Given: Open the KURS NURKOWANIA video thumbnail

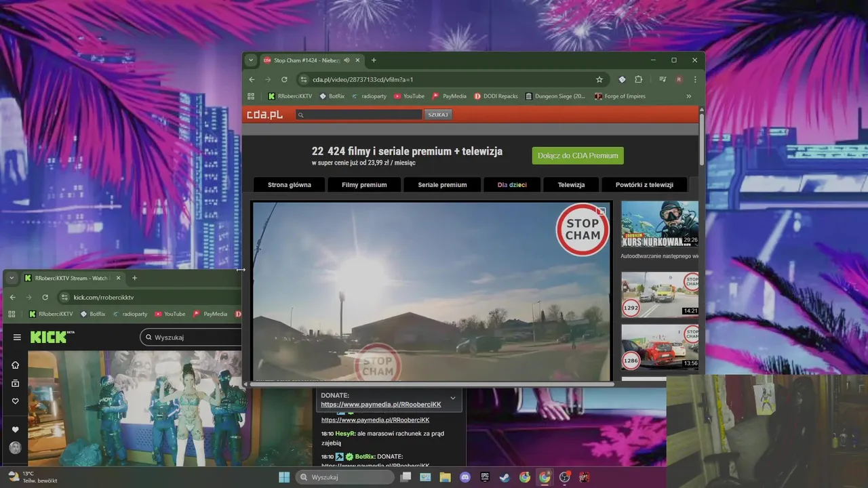Looking at the screenshot, I should [660, 223].
